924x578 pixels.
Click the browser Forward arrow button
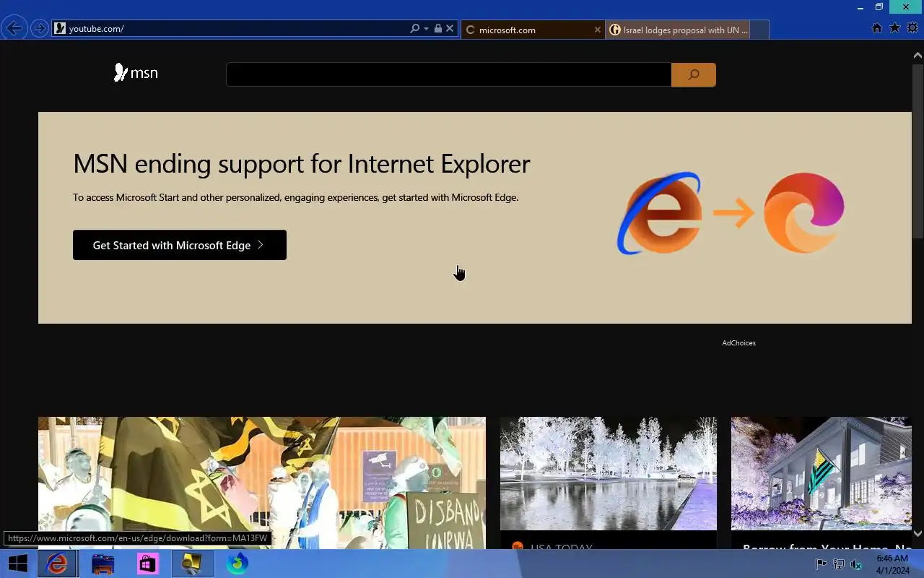[39, 29]
